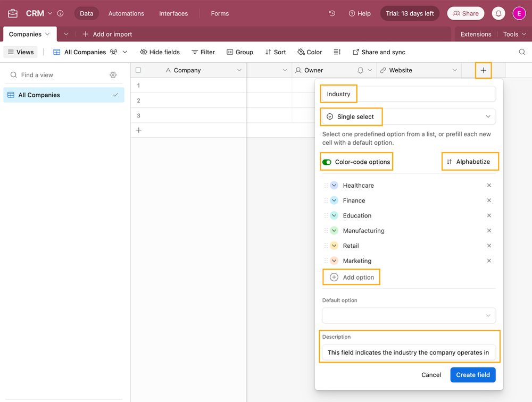Click the search magnifier in the toolbar
Viewport: 532px width, 402px height.
[522, 52]
